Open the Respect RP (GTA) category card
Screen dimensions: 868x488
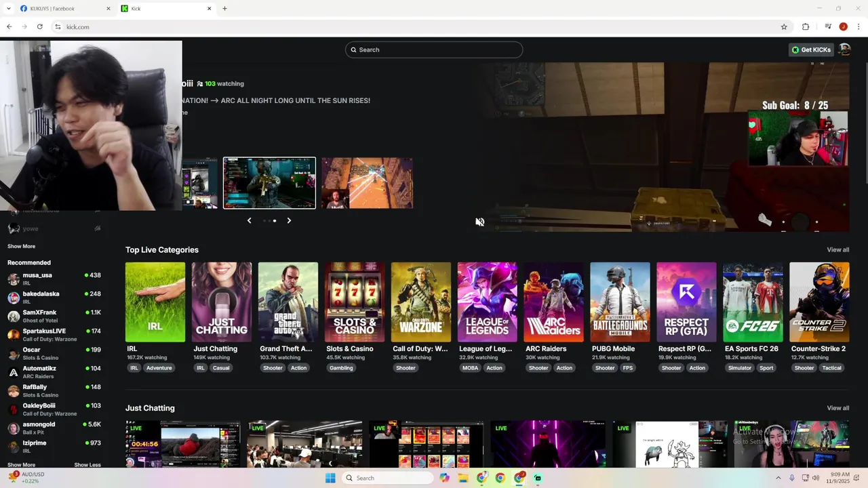pyautogui.click(x=687, y=302)
